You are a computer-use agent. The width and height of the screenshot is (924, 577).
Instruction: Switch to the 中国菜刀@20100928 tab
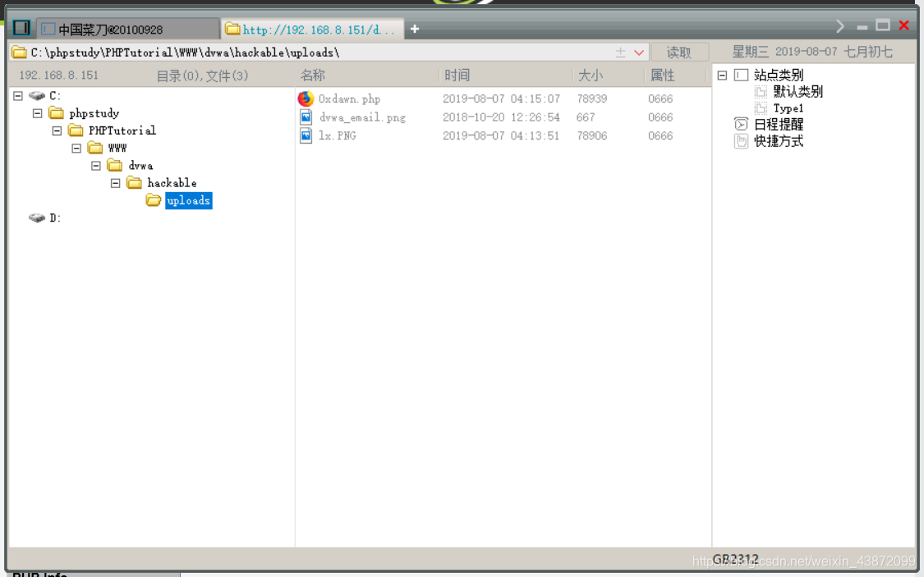(x=128, y=29)
